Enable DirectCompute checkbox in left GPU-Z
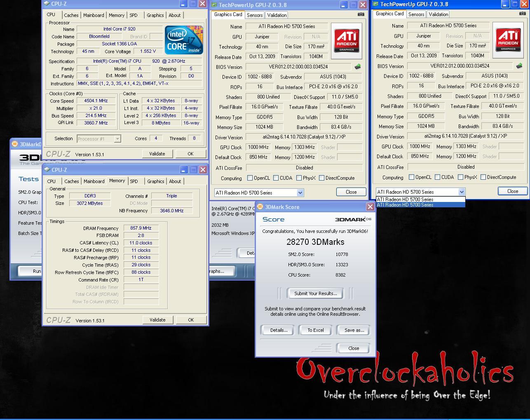 tap(321, 178)
